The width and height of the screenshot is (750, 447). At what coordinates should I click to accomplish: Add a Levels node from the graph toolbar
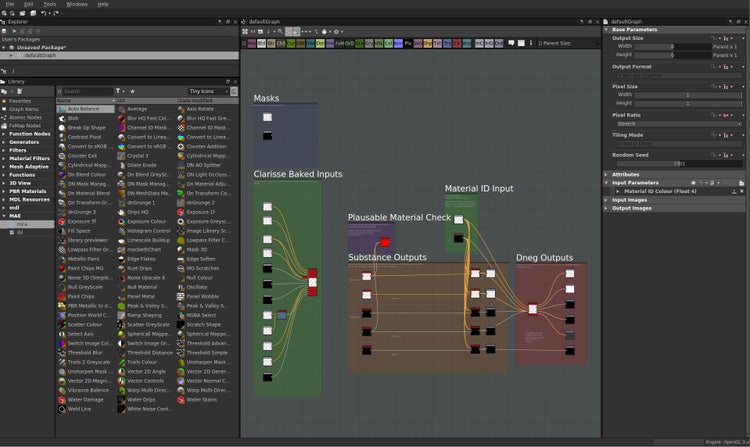(388, 44)
